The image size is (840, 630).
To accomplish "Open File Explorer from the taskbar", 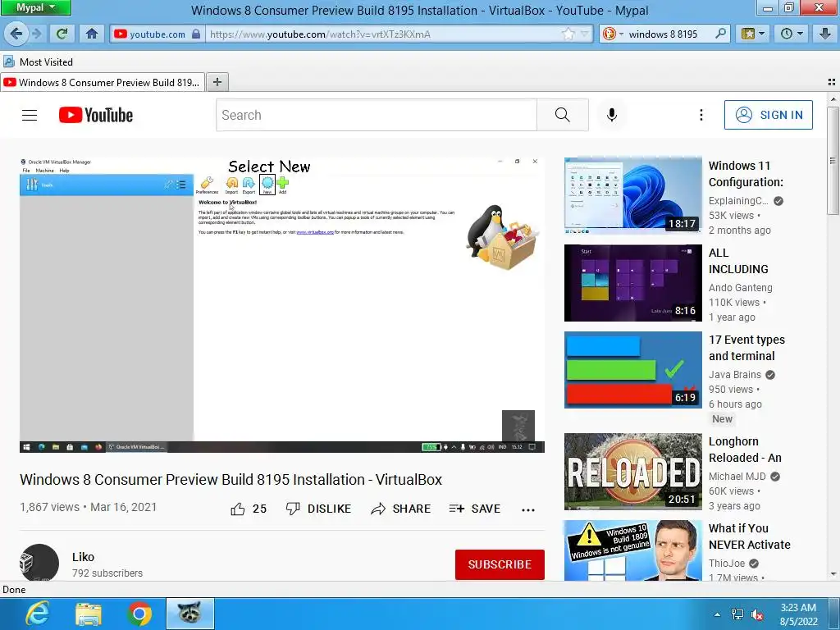I will pyautogui.click(x=89, y=614).
